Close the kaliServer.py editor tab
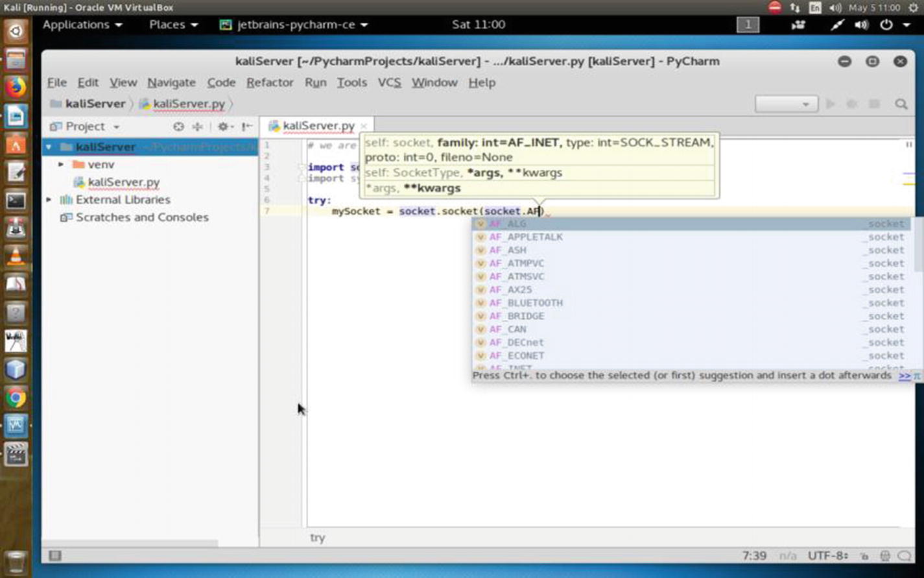Viewport: 924px width, 578px height. click(364, 126)
